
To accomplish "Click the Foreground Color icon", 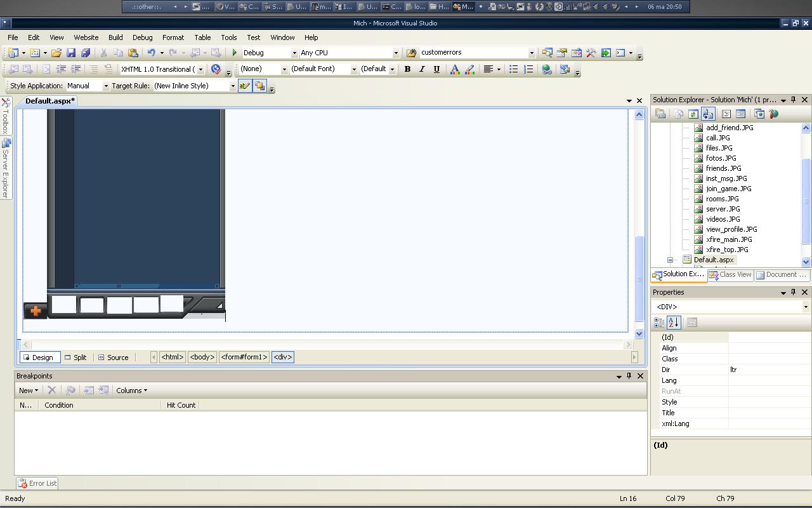I will coord(455,69).
